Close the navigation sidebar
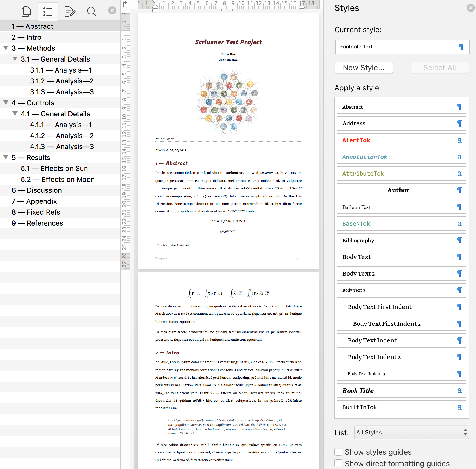476x469 pixels. [112, 11]
